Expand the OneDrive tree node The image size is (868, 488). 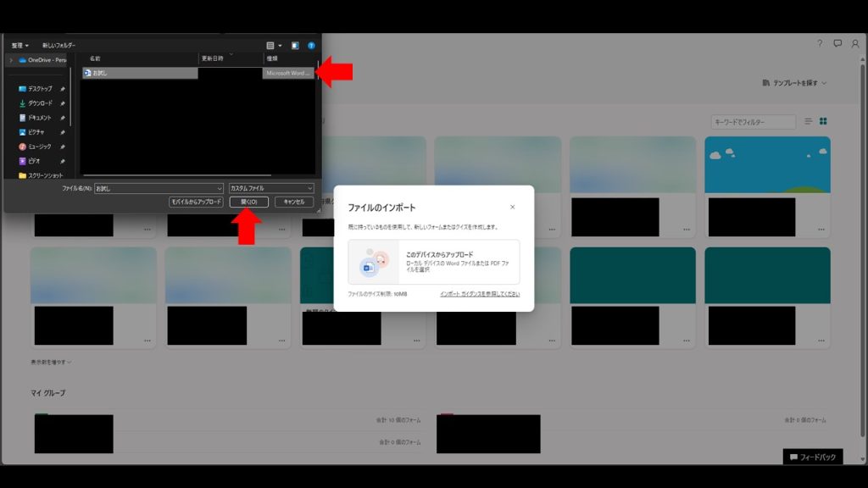[10, 60]
